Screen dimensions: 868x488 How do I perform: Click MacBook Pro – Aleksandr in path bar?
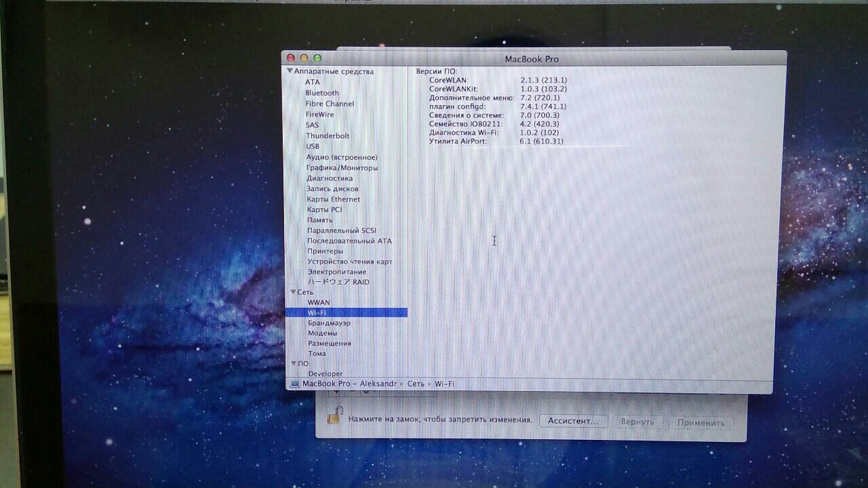coord(349,384)
